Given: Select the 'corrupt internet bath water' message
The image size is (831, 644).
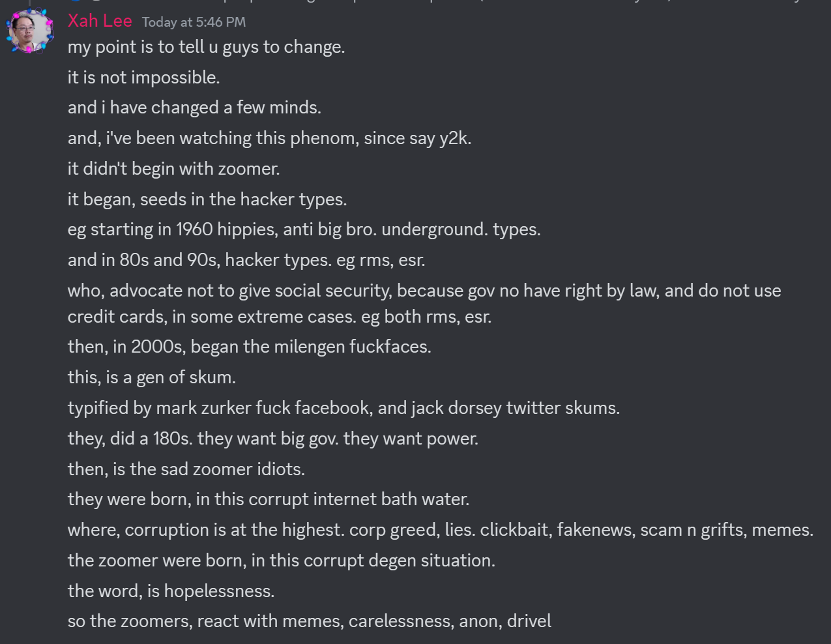Looking at the screenshot, I should pos(268,499).
